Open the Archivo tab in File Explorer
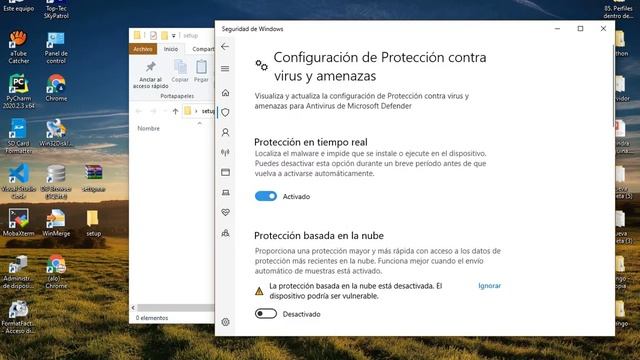 143,49
